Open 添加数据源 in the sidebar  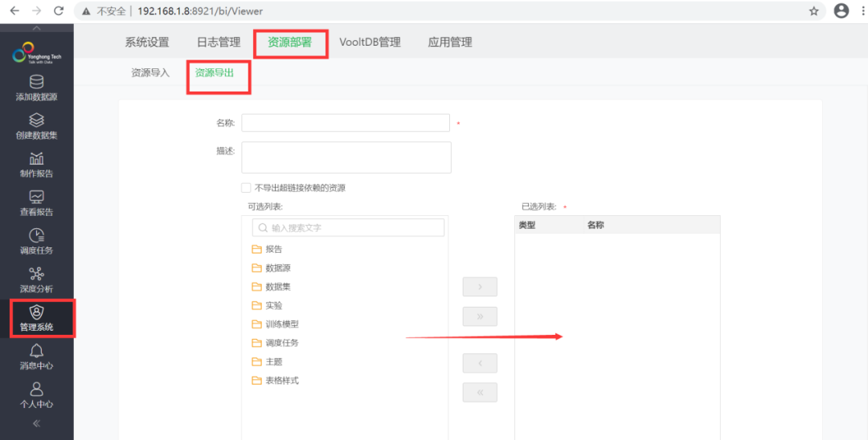(36, 88)
